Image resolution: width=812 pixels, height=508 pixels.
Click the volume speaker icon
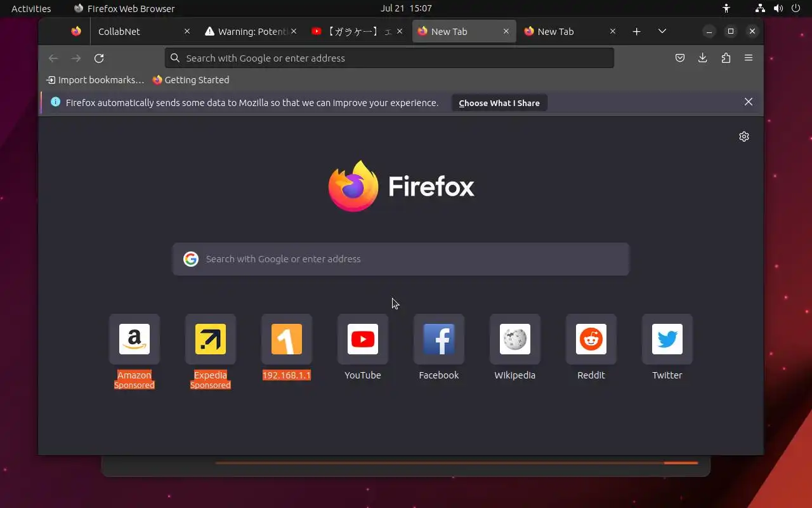click(778, 8)
